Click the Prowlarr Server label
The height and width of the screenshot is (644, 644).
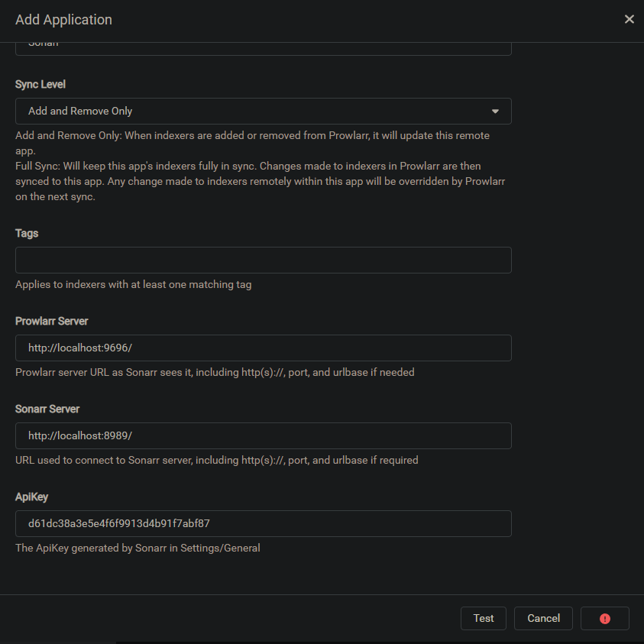[52, 321]
